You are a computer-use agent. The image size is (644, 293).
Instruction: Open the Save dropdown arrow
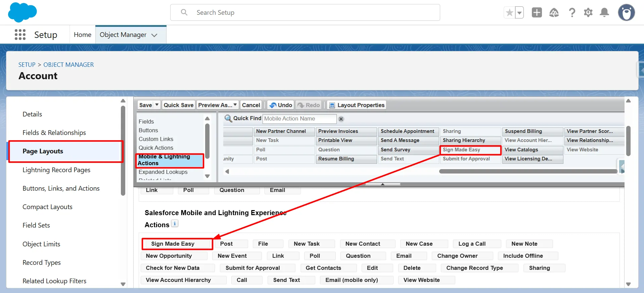[x=157, y=105]
